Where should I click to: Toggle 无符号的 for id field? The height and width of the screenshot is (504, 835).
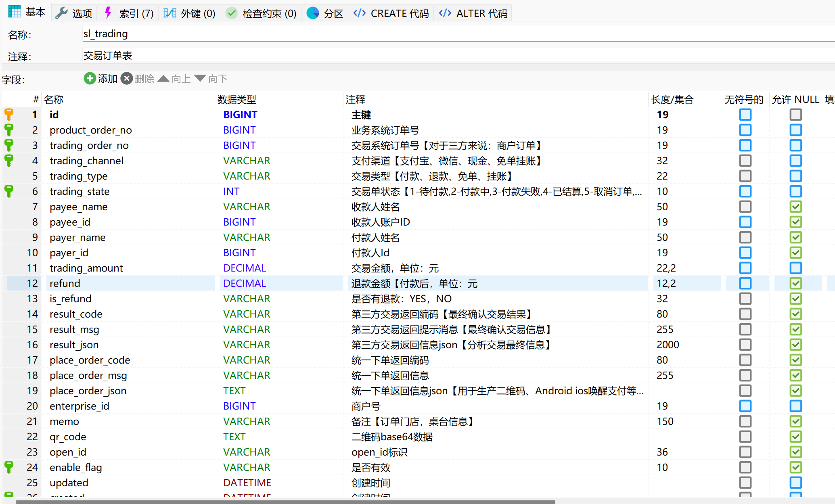[745, 115]
